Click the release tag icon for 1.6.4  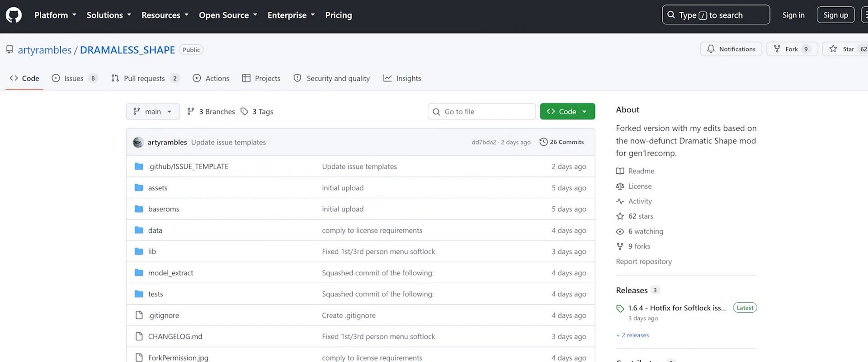[x=620, y=309]
